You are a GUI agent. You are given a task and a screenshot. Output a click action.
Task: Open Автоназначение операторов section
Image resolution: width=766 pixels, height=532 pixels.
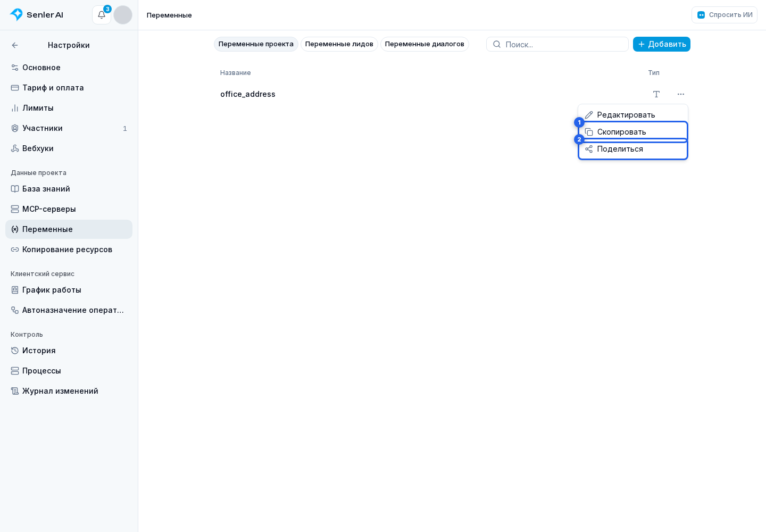tap(69, 310)
